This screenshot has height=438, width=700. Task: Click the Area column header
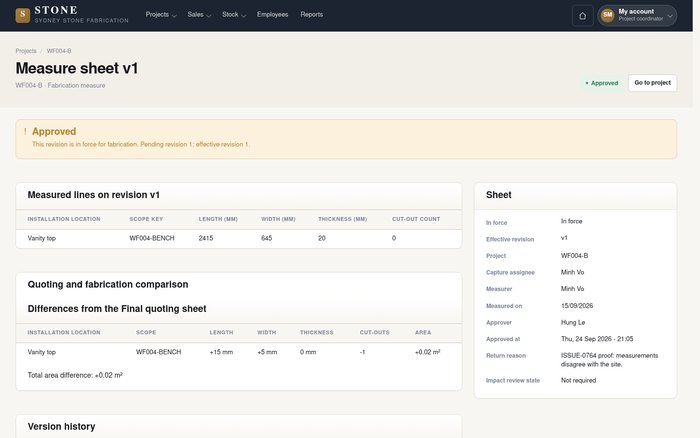pos(423,333)
